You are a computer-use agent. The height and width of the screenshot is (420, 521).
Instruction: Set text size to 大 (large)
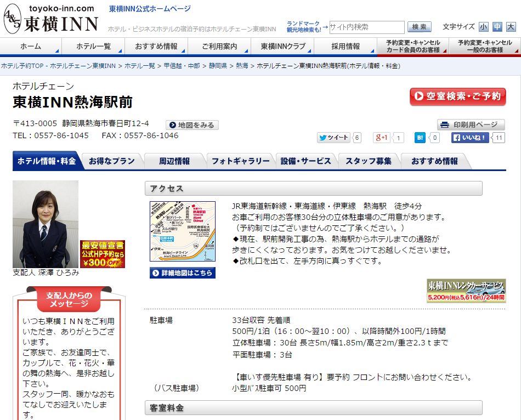click(511, 27)
